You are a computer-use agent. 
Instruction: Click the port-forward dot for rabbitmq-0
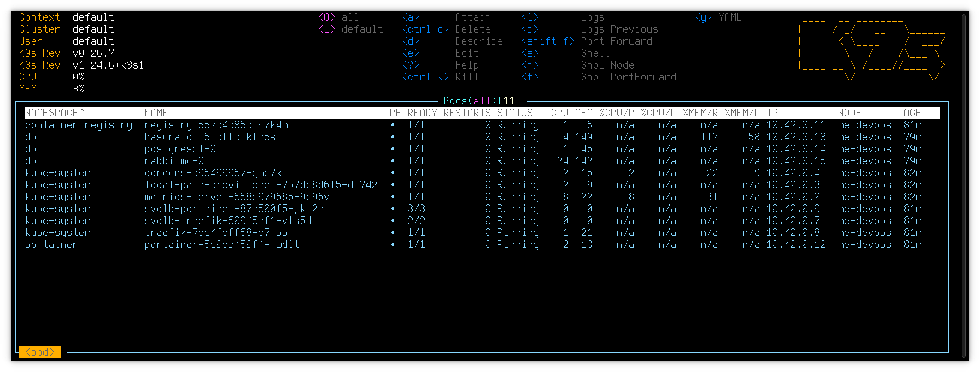pyautogui.click(x=393, y=161)
